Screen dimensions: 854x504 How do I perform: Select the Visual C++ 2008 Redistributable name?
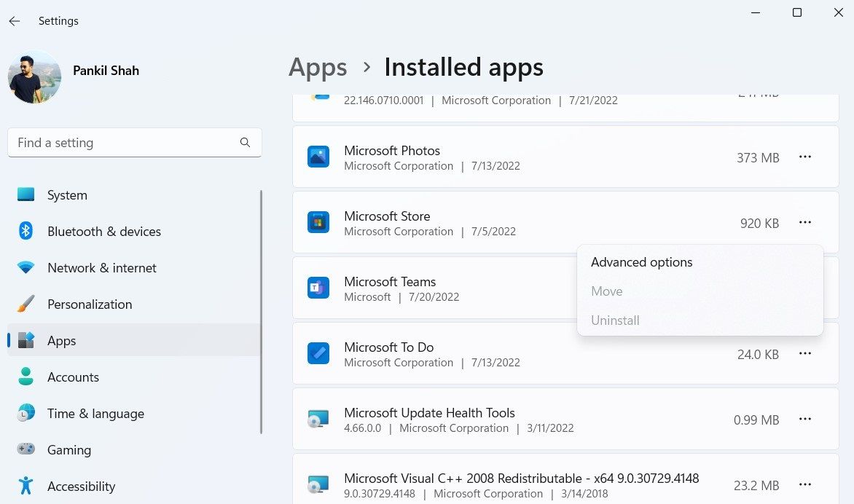[x=521, y=479]
